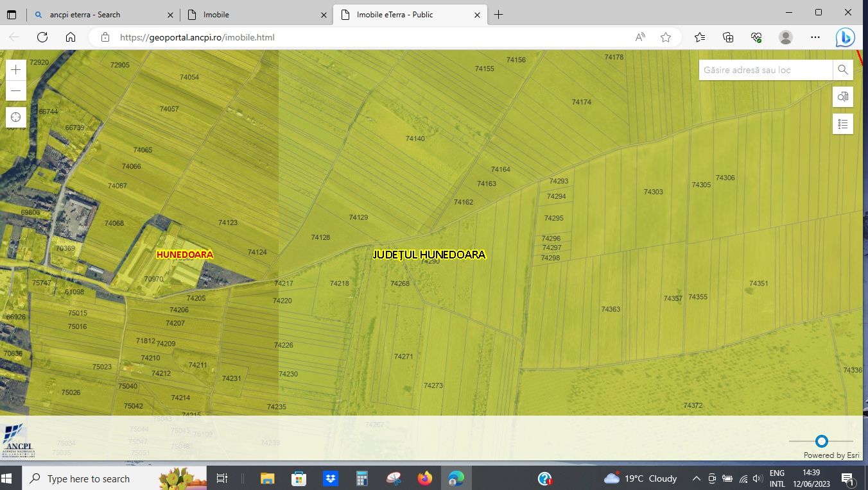The height and width of the screenshot is (490, 868).
Task: Open Microsoft Edge taskbar icon
Action: (x=456, y=478)
